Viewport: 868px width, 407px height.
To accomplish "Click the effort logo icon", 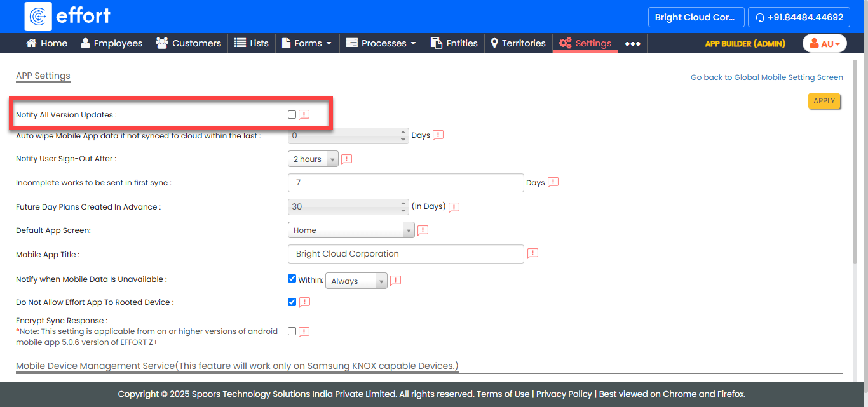I will point(38,17).
